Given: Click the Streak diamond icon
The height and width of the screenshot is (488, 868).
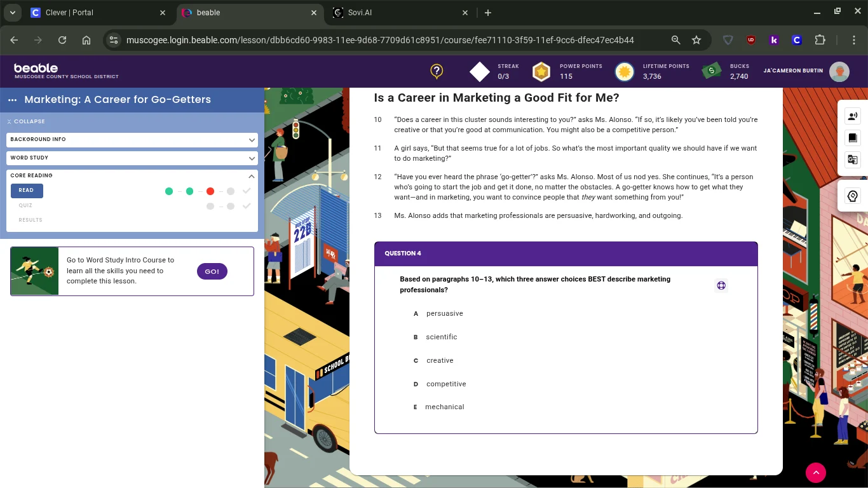Looking at the screenshot, I should (x=480, y=71).
